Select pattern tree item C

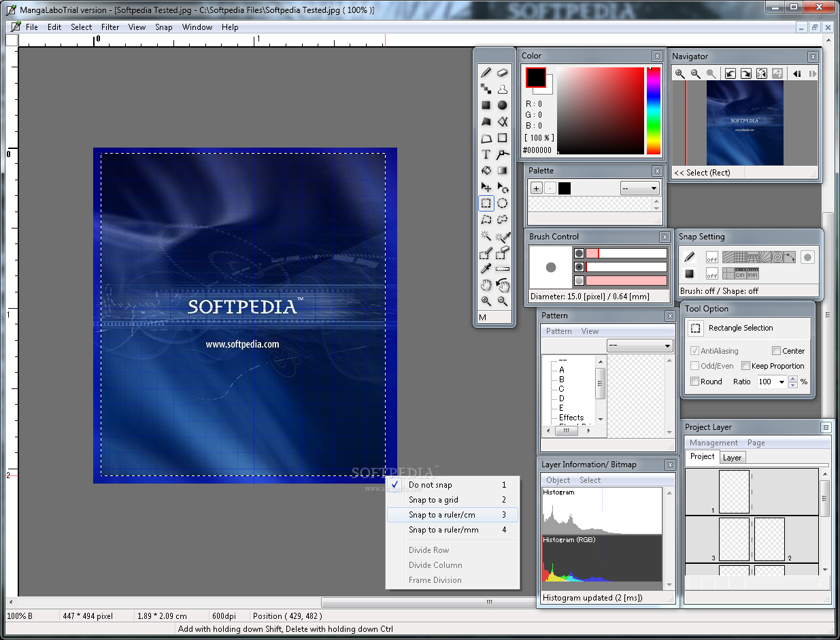pos(562,389)
